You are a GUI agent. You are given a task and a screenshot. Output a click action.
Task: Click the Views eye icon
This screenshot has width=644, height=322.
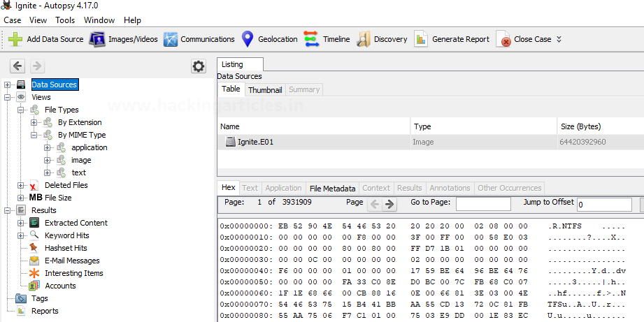pos(21,97)
